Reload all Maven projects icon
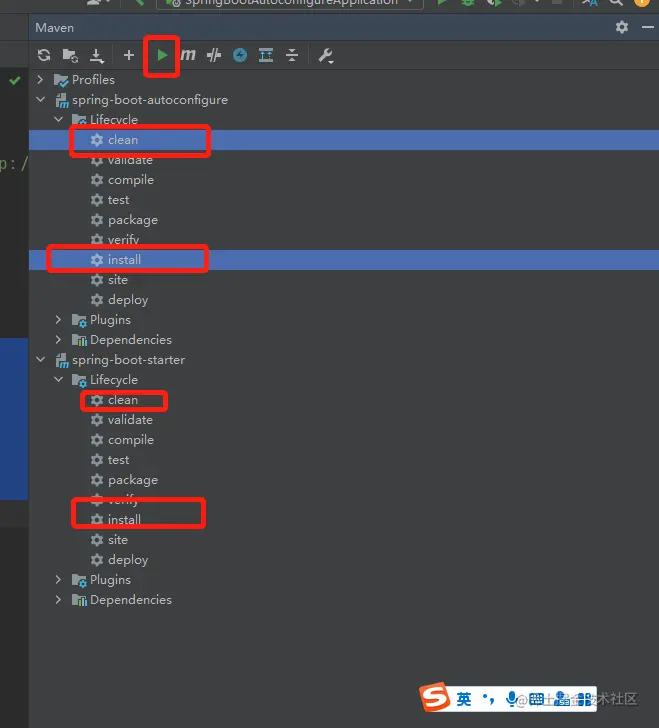 click(x=44, y=55)
